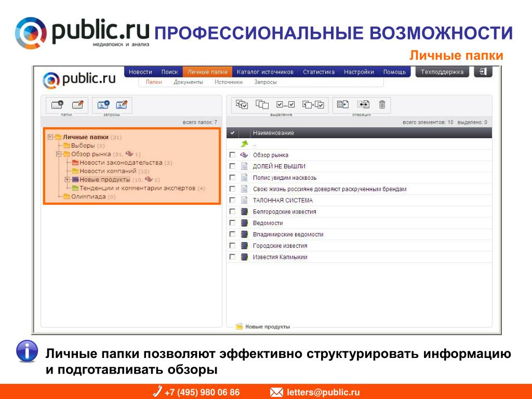Screen dimensions: 532x399
Task: Select the Новости компаний folder
Action: 108,171
